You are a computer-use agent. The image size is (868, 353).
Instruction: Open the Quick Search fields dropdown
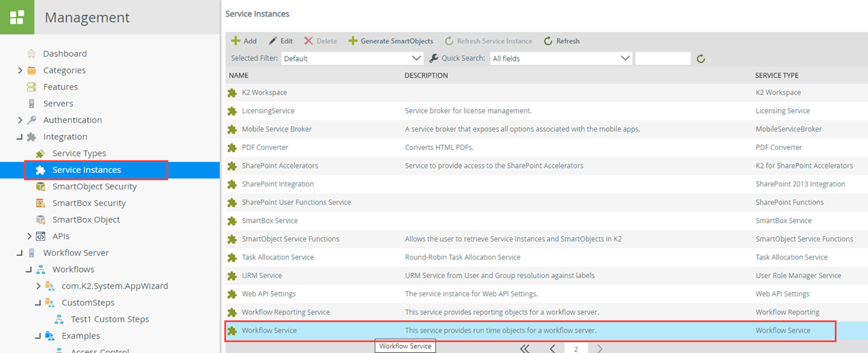pos(561,59)
